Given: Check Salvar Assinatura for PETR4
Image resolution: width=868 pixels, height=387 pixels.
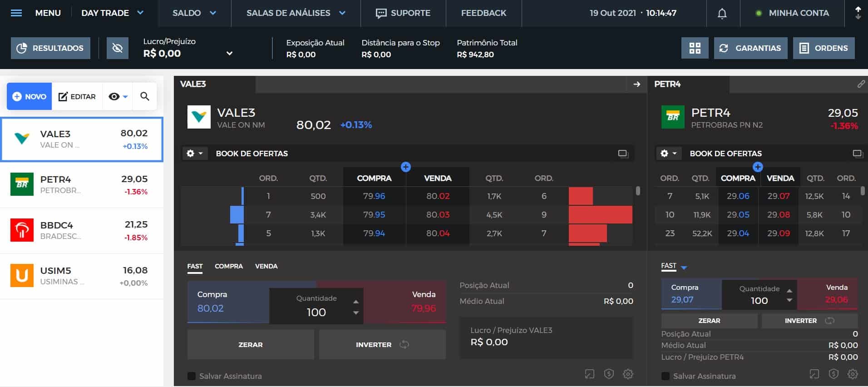Looking at the screenshot, I should [666, 376].
